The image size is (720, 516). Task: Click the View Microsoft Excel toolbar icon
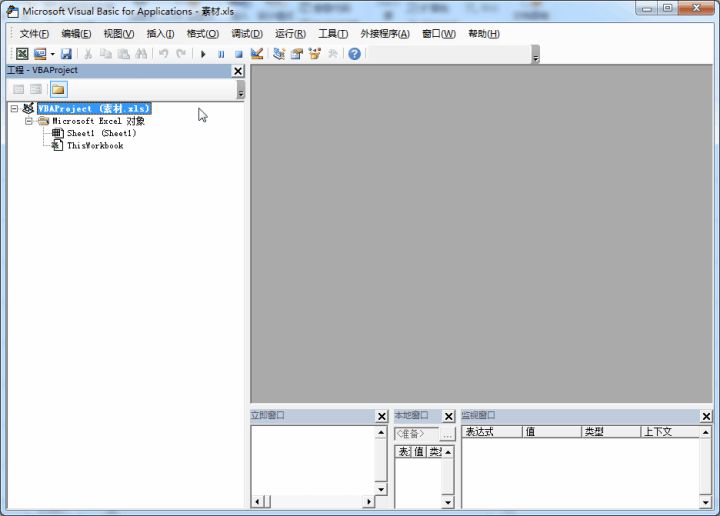click(22, 54)
